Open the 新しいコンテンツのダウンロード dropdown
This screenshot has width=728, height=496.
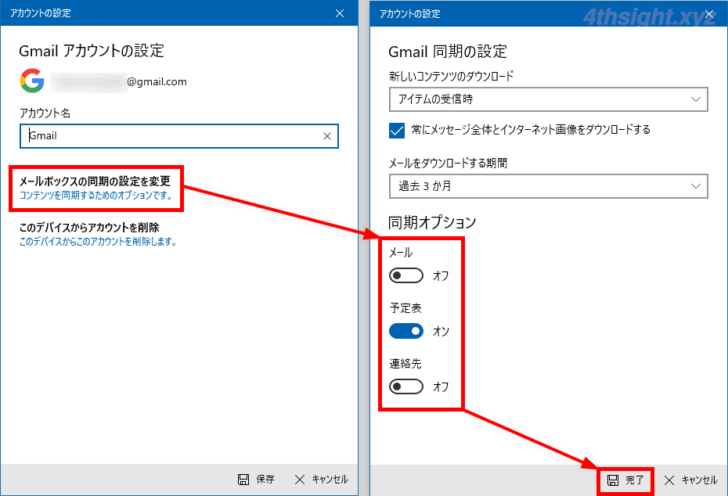coord(548,99)
